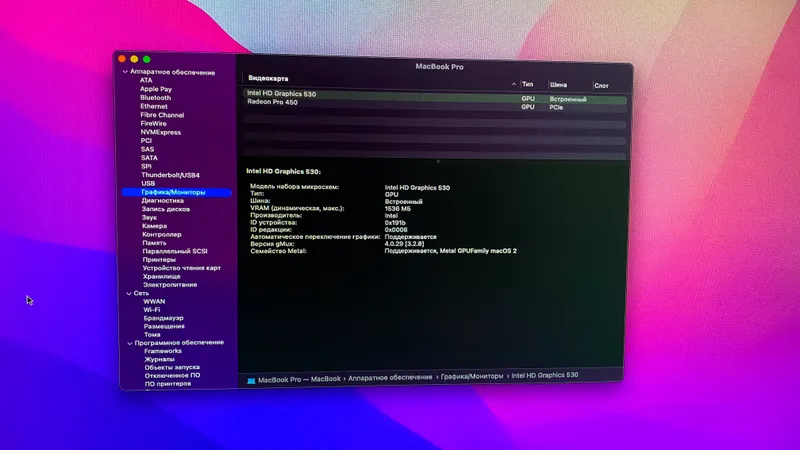
Task: Select ATA in the sidebar
Action: click(x=146, y=80)
